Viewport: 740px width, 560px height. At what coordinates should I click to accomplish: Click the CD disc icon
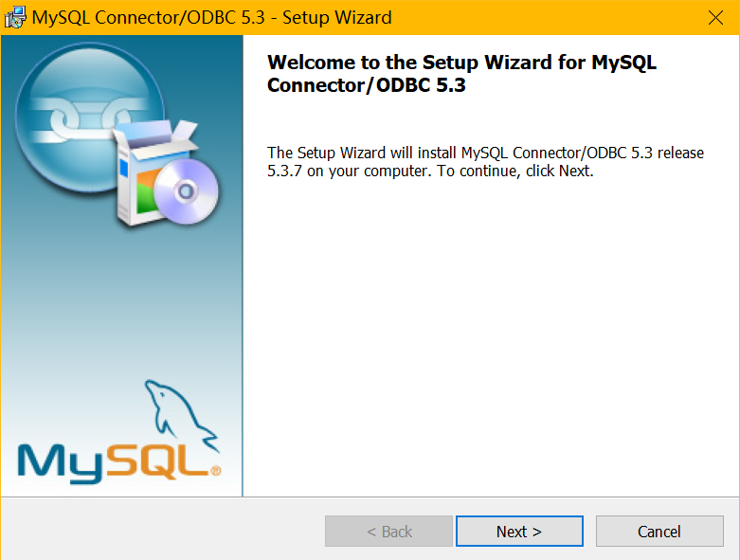point(187,191)
